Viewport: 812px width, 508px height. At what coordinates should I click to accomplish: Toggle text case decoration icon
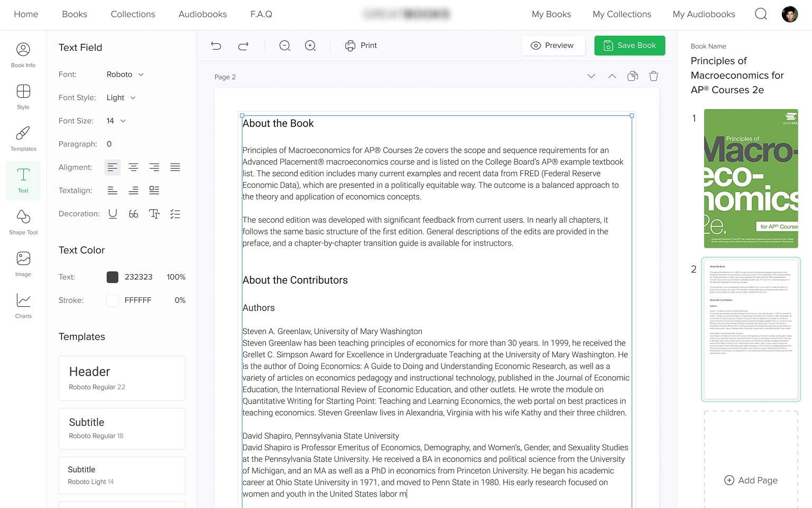(154, 214)
